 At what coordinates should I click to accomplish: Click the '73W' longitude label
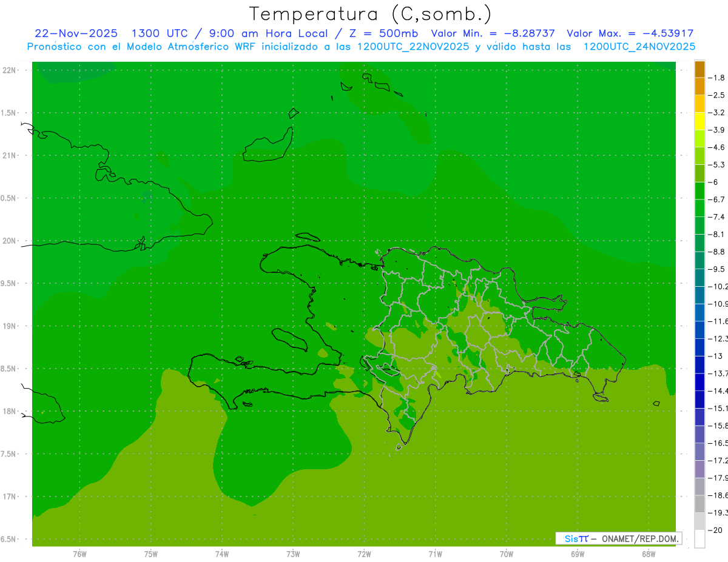(x=292, y=554)
